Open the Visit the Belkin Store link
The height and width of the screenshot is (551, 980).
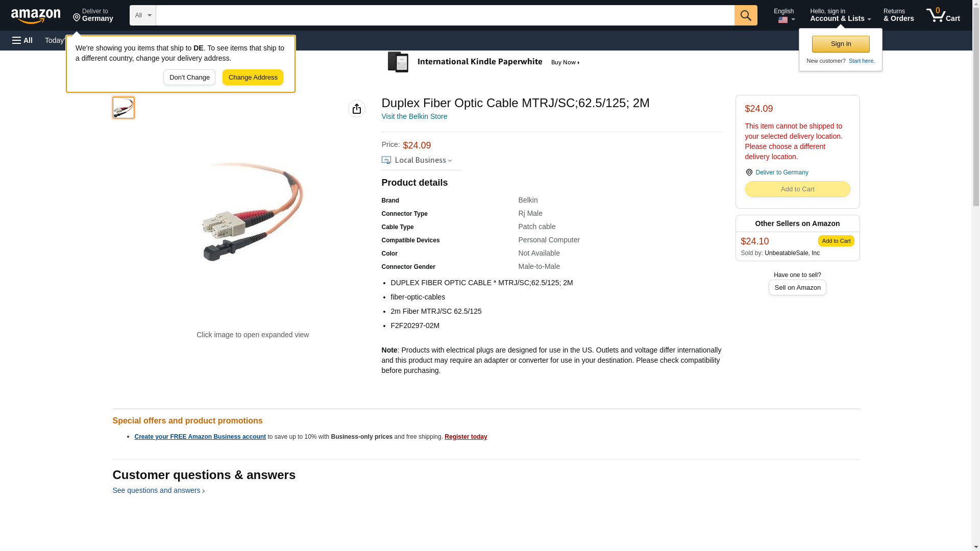414,116
